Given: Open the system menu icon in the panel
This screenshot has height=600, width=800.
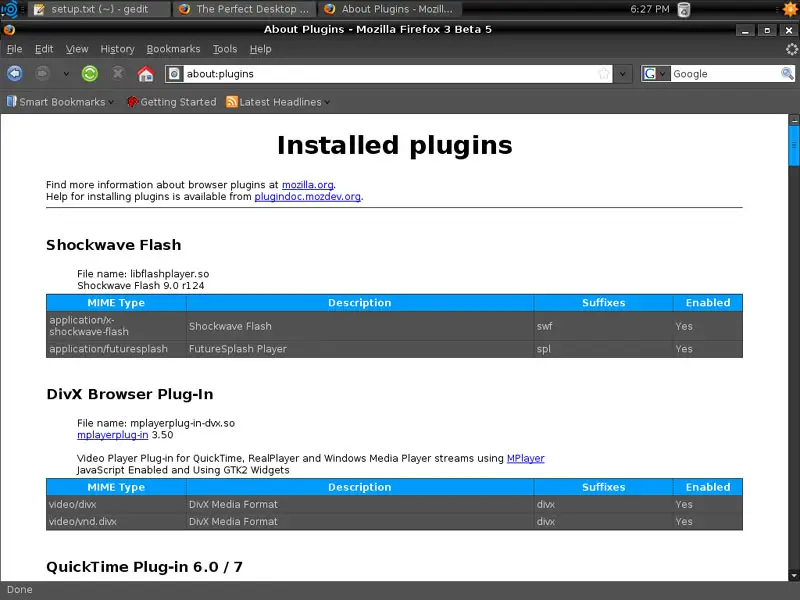Looking at the screenshot, I should (x=9, y=9).
